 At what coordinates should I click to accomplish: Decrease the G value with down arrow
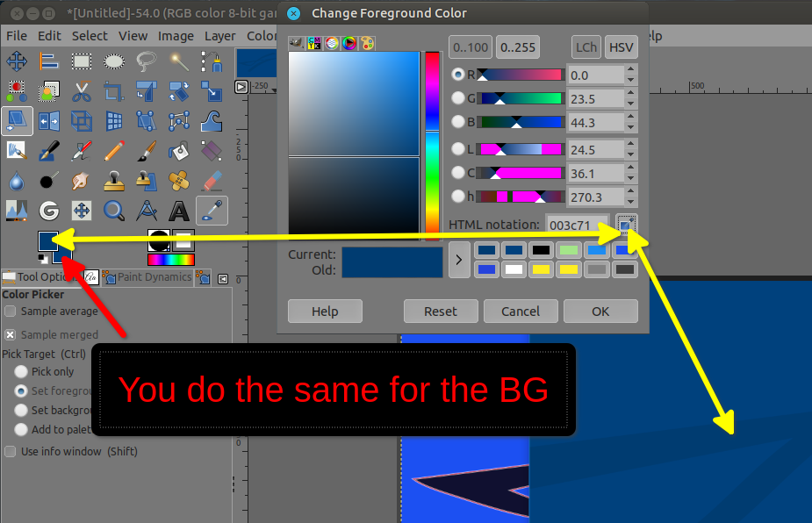click(630, 104)
